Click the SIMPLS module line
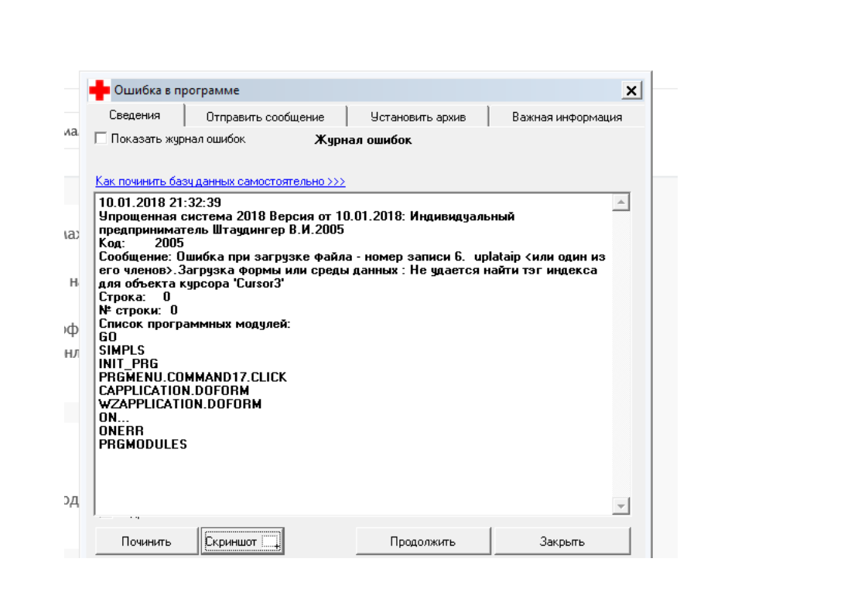Screen dimensions: 868x613 121,350
